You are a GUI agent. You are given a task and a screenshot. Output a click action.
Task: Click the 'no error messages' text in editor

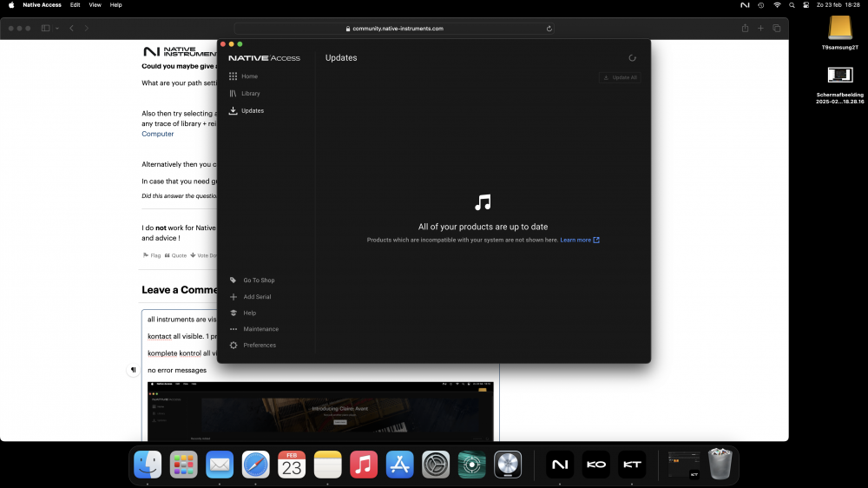pos(177,370)
